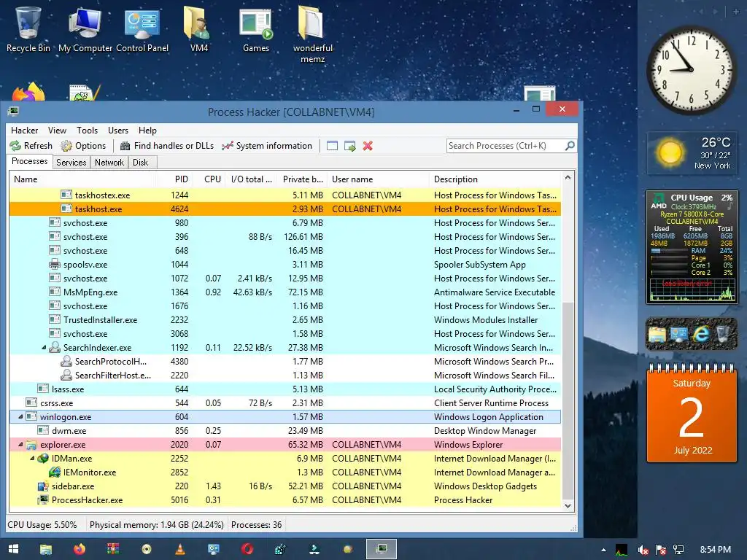Image resolution: width=747 pixels, height=560 pixels.
Task: Select the spoolsv.exe process row
Action: tap(285, 264)
